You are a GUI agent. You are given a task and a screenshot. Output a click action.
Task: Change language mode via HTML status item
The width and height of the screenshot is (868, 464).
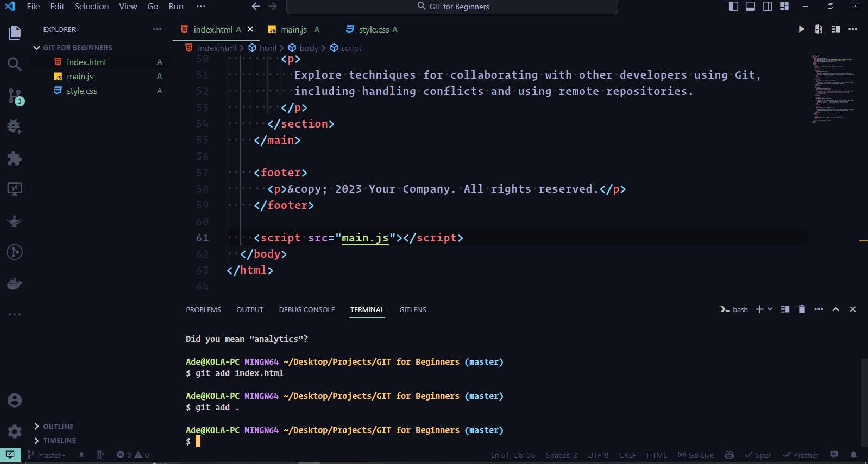[x=656, y=455]
